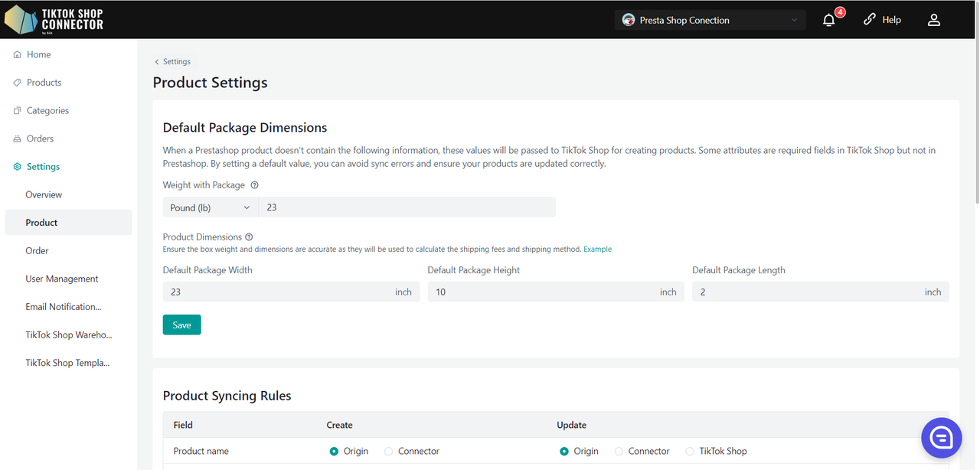This screenshot has width=980, height=470.
Task: Click the Save button
Action: click(182, 325)
